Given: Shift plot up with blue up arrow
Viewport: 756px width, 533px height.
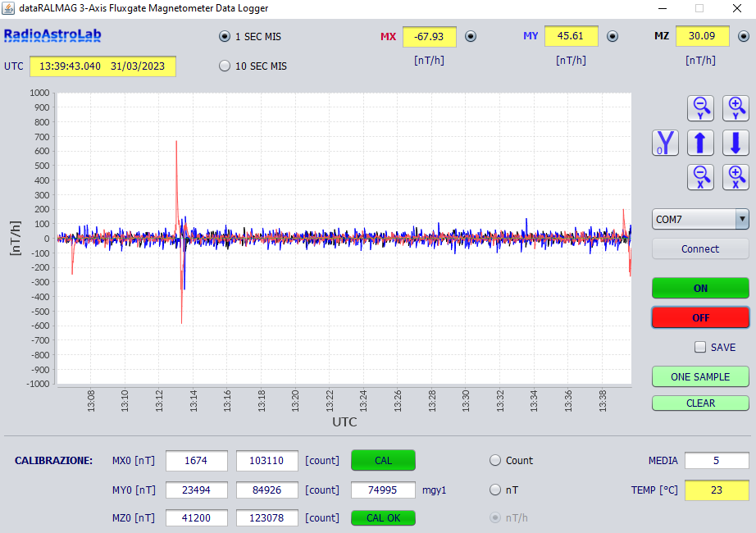Looking at the screenshot, I should click(700, 143).
